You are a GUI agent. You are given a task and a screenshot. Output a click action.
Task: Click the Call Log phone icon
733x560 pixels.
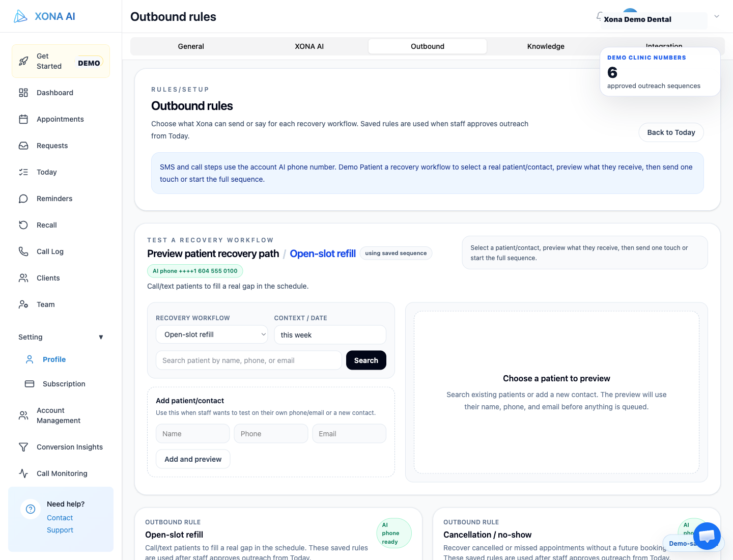coord(23,251)
